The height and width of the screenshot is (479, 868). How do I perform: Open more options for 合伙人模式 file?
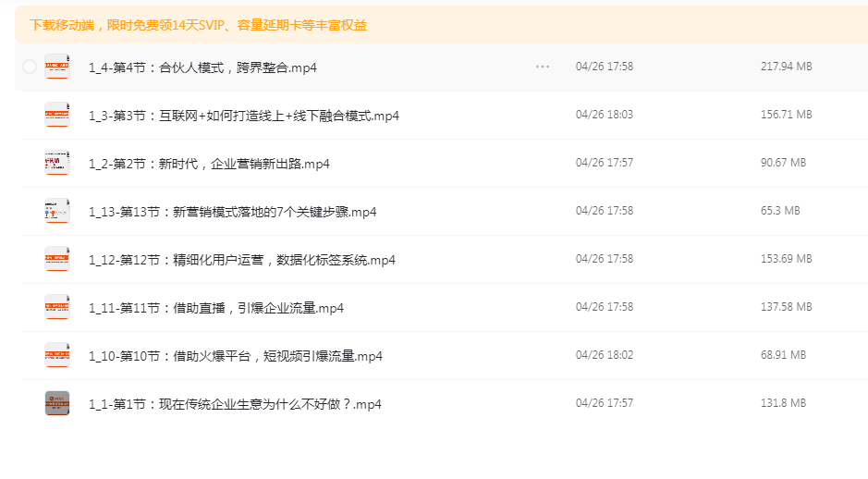543,67
